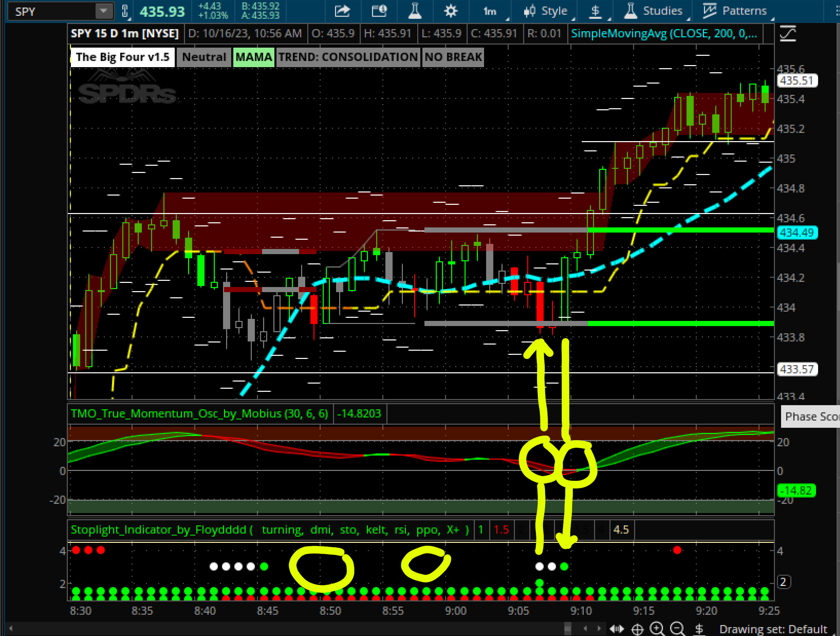The image size is (840, 636).
Task: Click the dollar sign icon in bottom bar
Action: coord(699,629)
